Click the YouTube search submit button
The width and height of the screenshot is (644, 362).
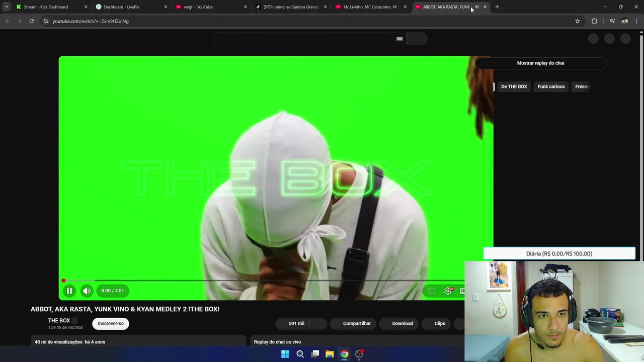pyautogui.click(x=417, y=39)
